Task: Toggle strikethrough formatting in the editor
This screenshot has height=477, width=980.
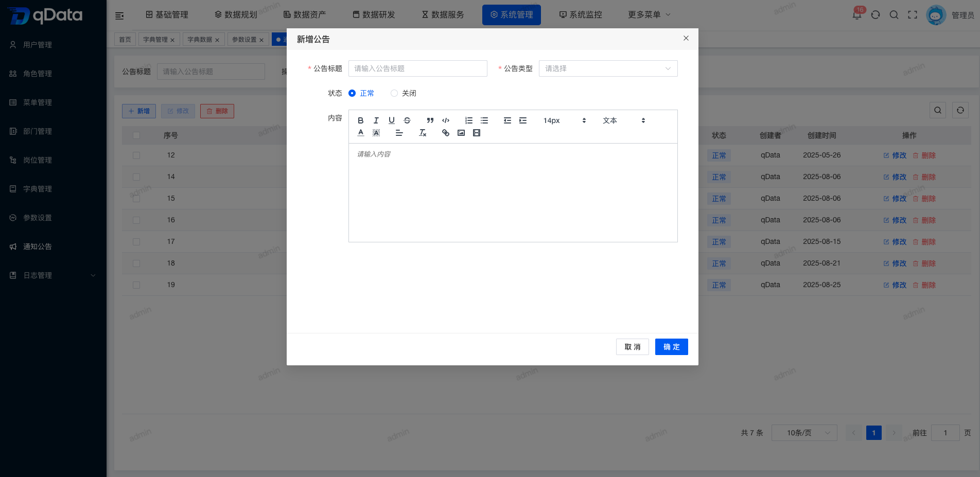Action: [x=407, y=120]
